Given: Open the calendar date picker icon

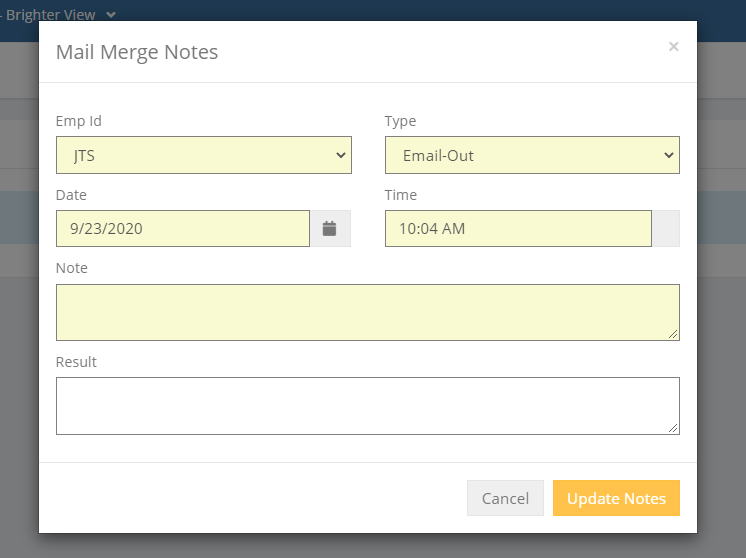Looking at the screenshot, I should (330, 229).
